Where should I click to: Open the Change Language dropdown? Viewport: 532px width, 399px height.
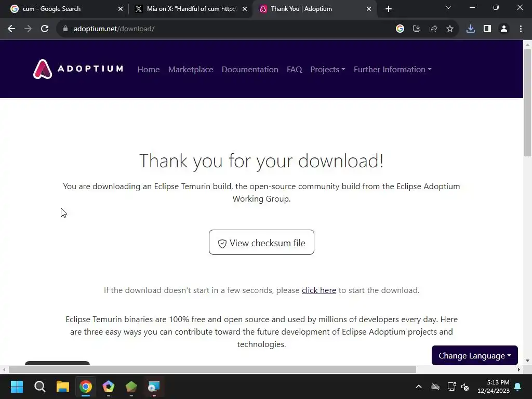click(475, 355)
